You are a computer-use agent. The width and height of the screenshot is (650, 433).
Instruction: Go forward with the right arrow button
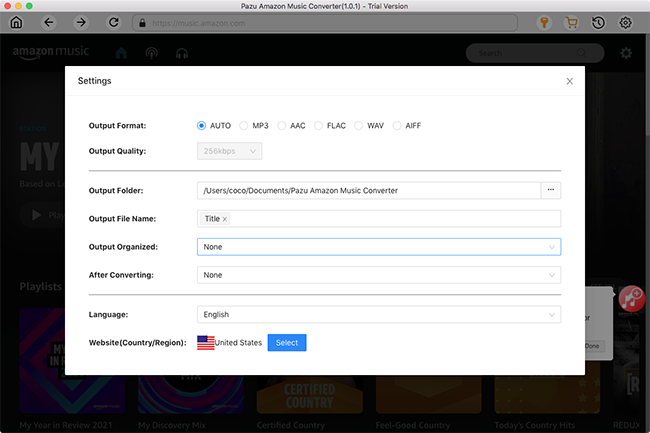point(82,22)
